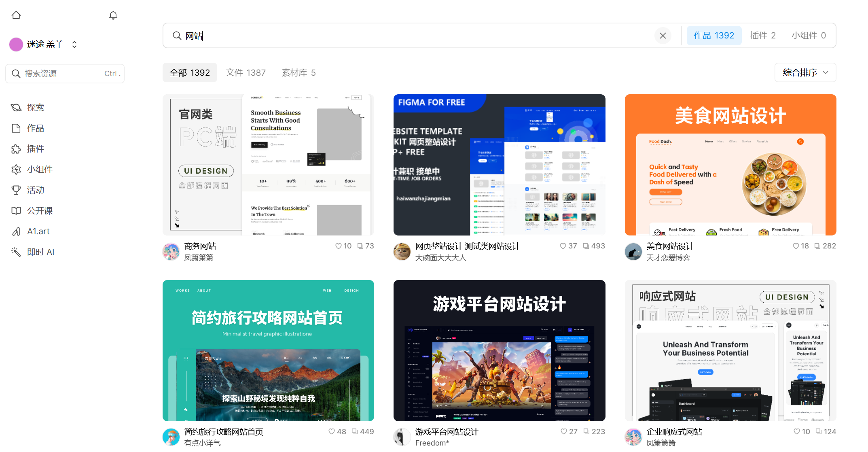868x452 pixels.
Task: Clear the 网站 search input field
Action: tap(664, 36)
